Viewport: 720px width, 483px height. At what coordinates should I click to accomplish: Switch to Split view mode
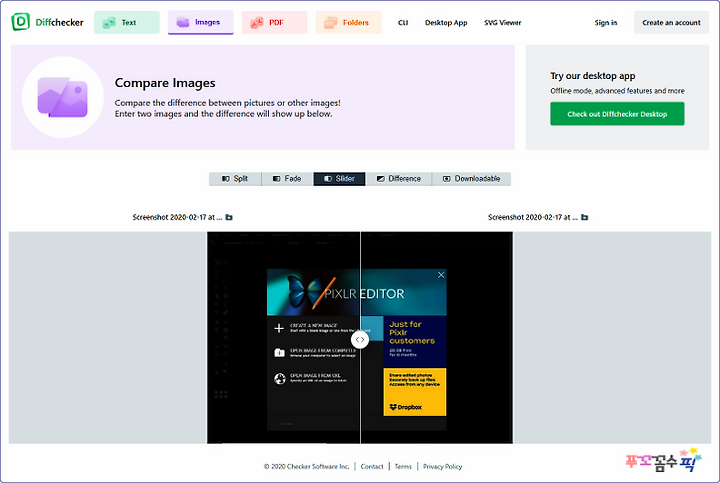[235, 179]
